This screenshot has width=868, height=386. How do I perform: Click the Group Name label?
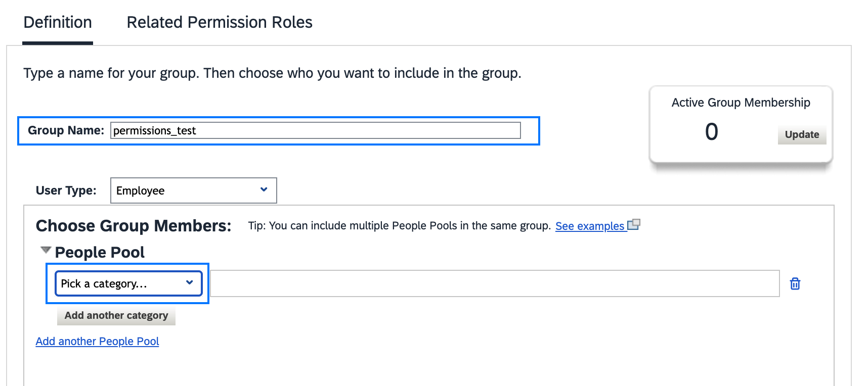tap(66, 130)
